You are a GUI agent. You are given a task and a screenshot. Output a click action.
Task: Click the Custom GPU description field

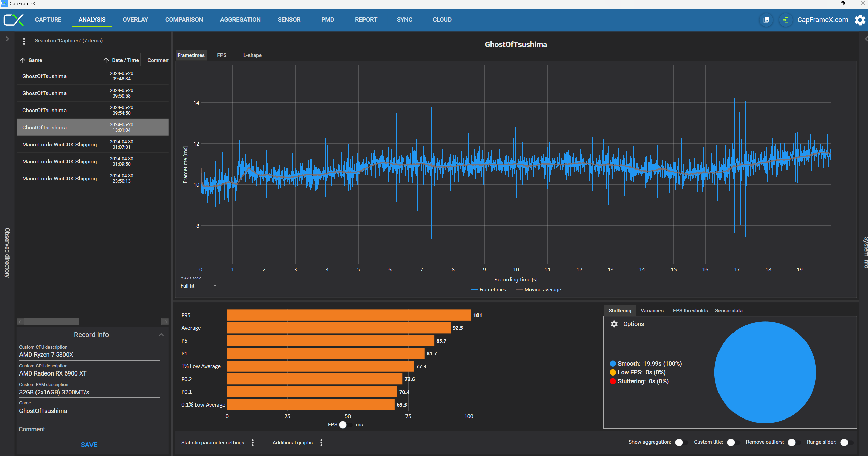pyautogui.click(x=89, y=373)
